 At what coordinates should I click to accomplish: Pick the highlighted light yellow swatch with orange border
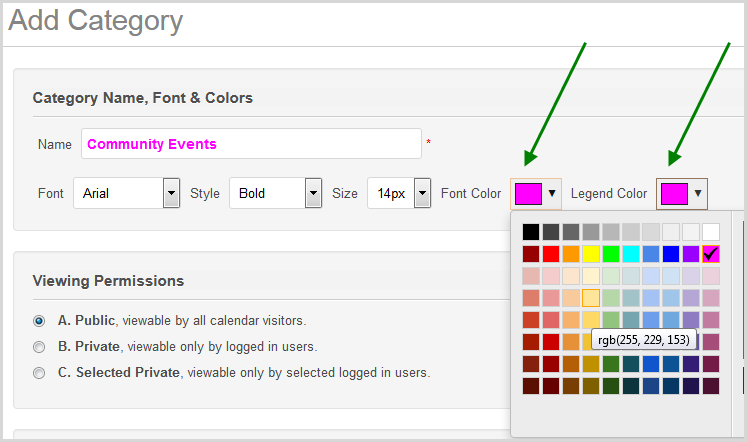pyautogui.click(x=591, y=298)
